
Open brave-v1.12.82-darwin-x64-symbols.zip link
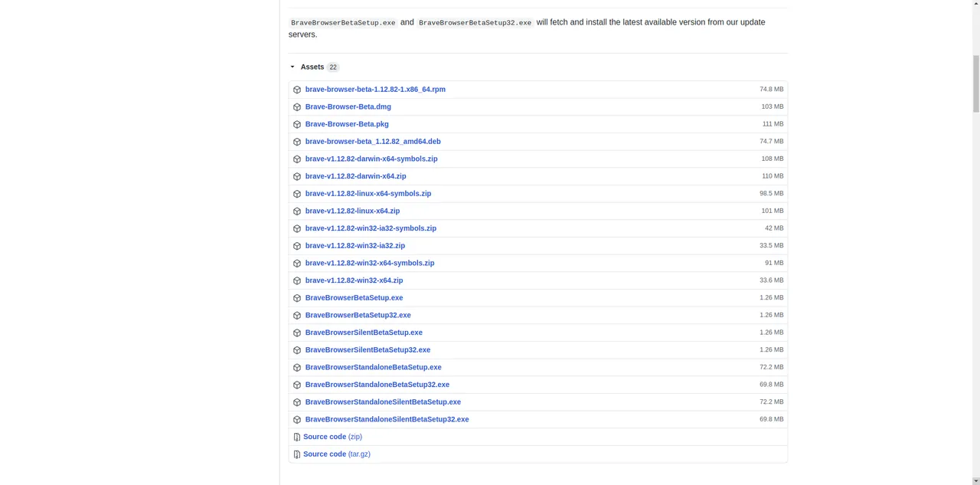371,159
